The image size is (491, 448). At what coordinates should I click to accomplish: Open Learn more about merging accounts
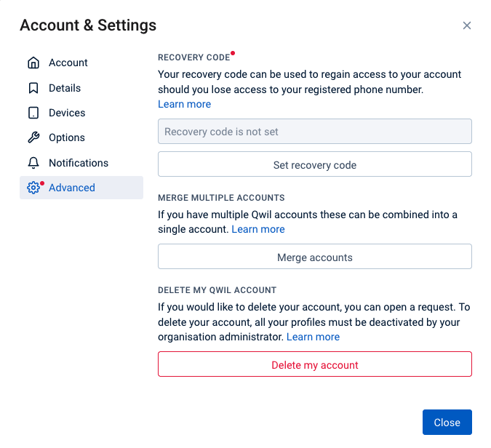[x=258, y=229]
